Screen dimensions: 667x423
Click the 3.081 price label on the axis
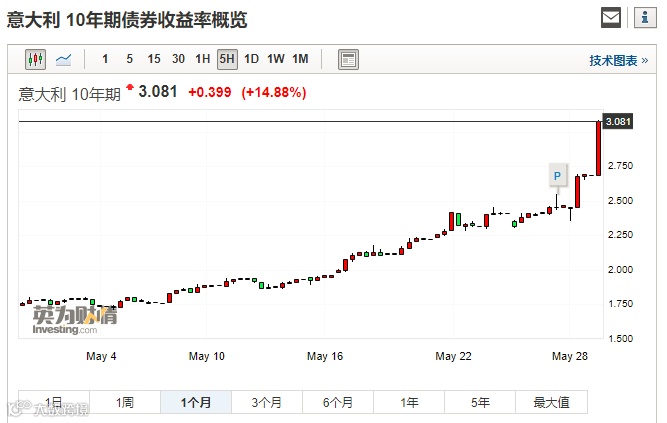point(618,122)
